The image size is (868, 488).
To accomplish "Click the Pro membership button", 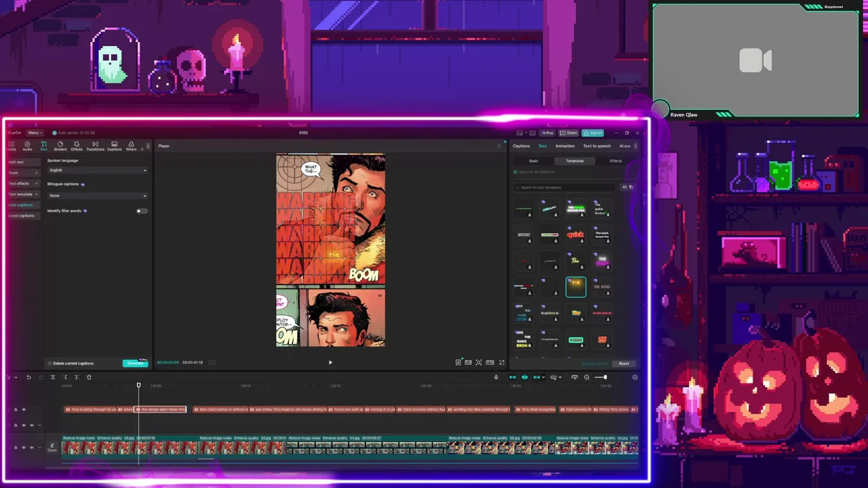I will click(x=547, y=133).
